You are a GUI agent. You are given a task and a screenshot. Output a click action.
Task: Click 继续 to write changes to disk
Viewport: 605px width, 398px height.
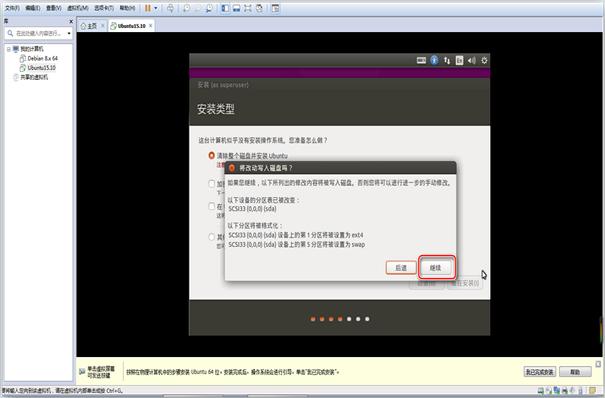click(x=436, y=267)
